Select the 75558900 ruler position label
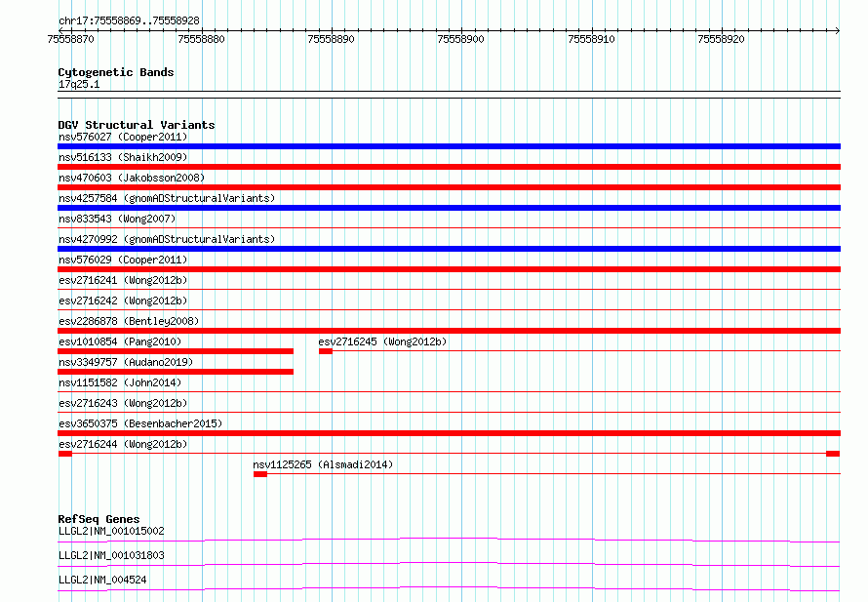The width and height of the screenshot is (868, 602). point(460,39)
